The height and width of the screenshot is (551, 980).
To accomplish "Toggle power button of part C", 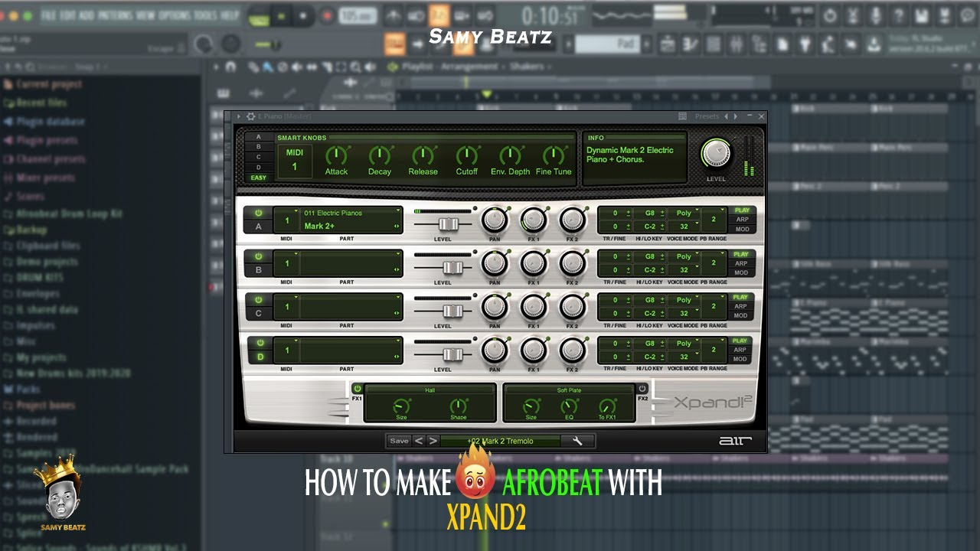I will pos(258,300).
